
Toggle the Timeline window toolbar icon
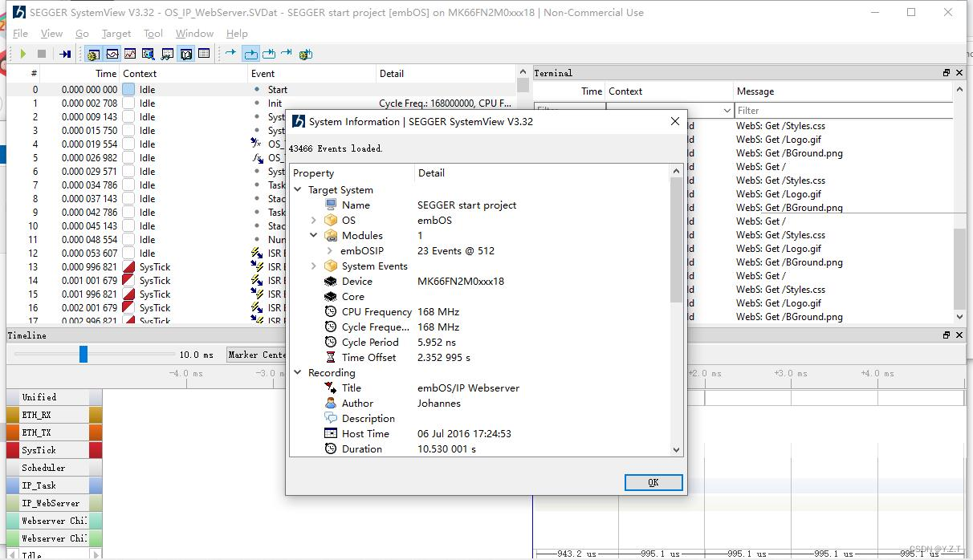click(112, 54)
